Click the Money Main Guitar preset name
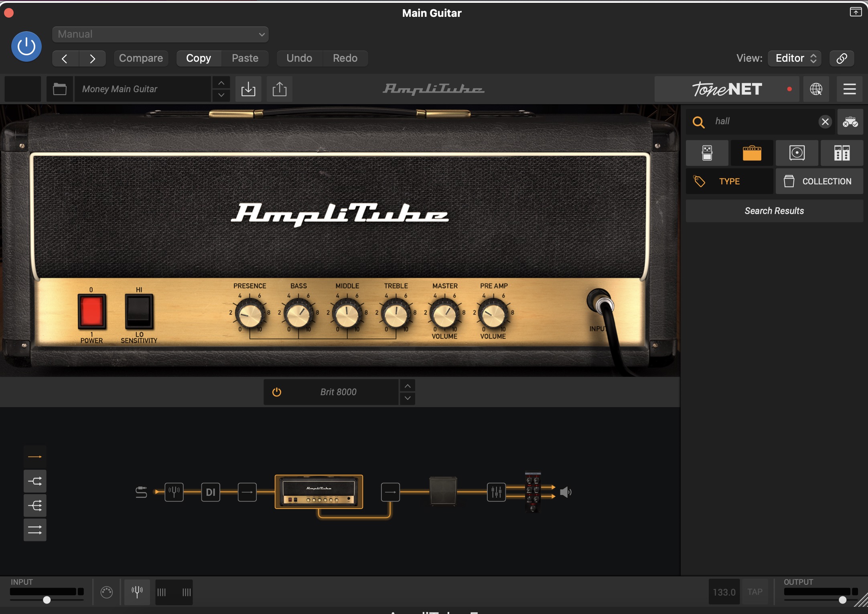This screenshot has height=614, width=868. (142, 89)
